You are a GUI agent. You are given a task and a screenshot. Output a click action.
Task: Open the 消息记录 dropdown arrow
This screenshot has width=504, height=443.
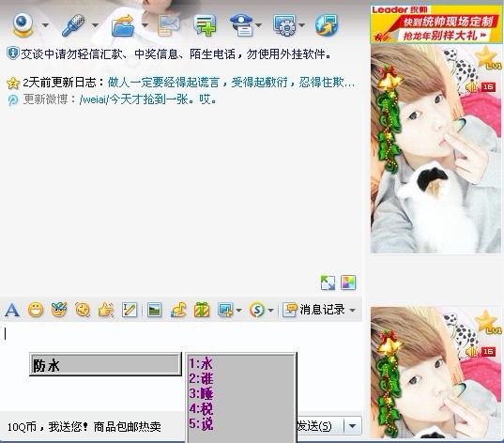coord(353,311)
